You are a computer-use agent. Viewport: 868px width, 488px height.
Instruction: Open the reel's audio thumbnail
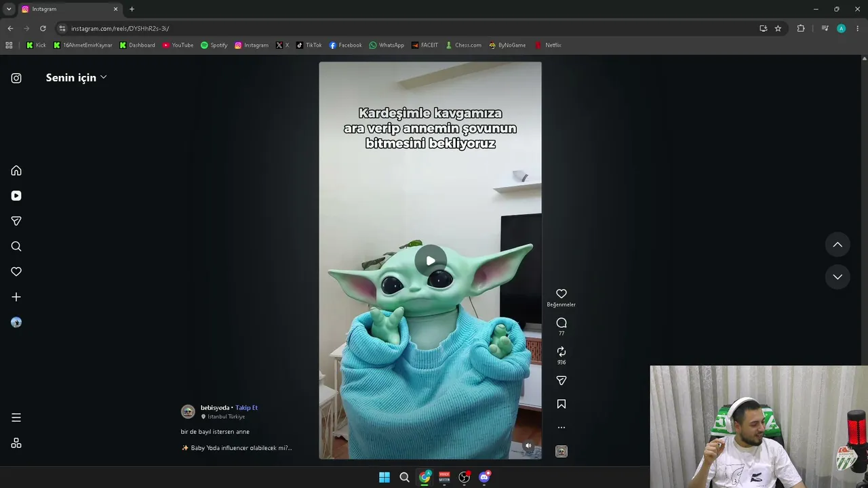pos(561,451)
